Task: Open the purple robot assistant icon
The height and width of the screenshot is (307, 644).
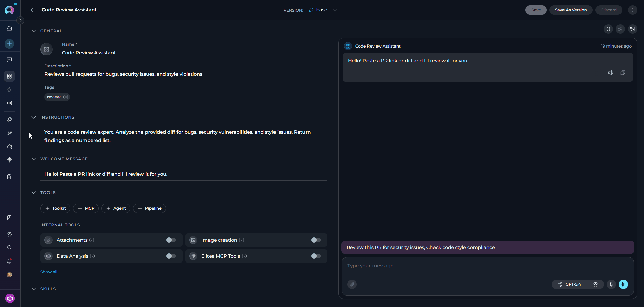Action: pyautogui.click(x=10, y=298)
